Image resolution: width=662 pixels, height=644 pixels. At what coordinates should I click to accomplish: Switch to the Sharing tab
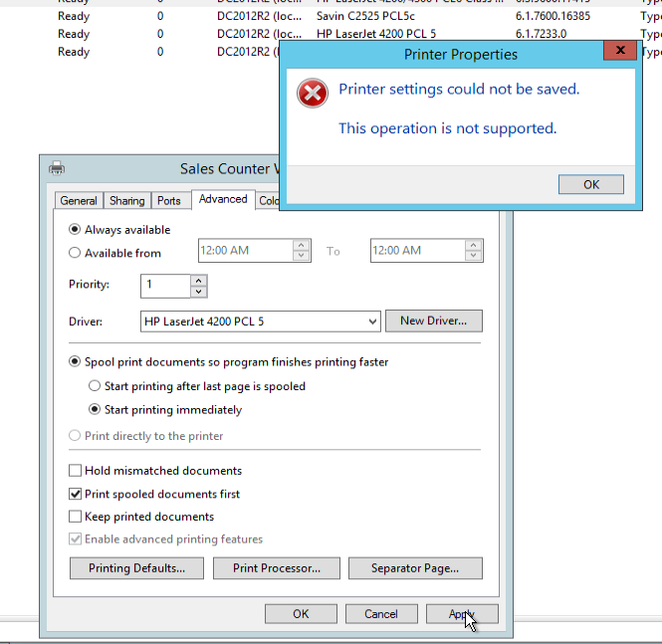(x=127, y=200)
